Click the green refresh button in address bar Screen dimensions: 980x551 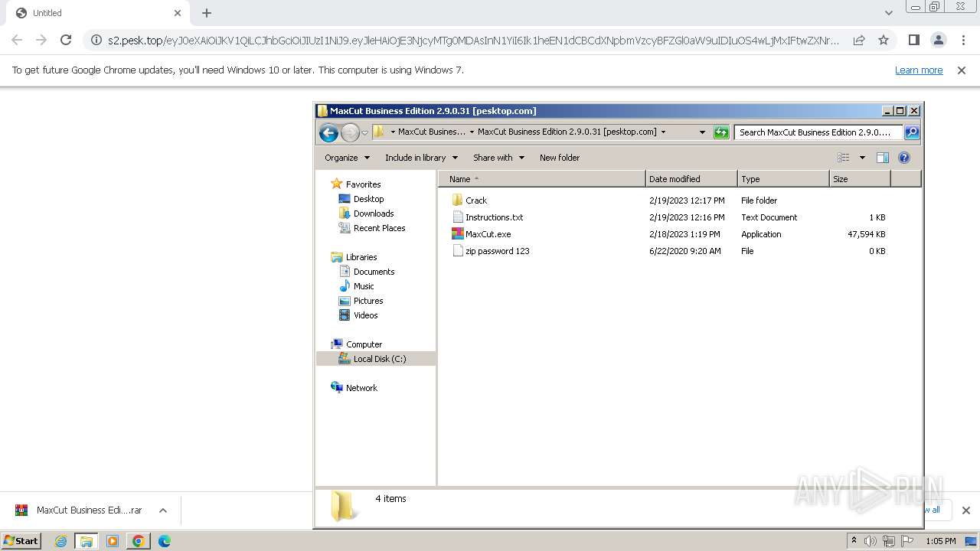click(721, 132)
